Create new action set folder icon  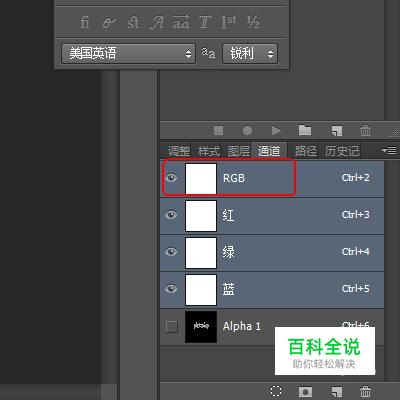click(305, 130)
